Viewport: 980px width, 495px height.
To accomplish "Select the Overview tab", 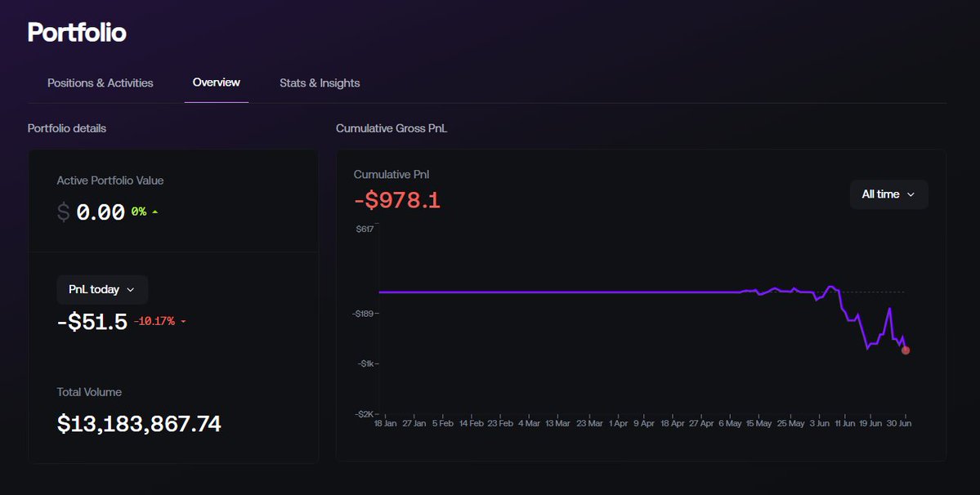I will (x=217, y=82).
